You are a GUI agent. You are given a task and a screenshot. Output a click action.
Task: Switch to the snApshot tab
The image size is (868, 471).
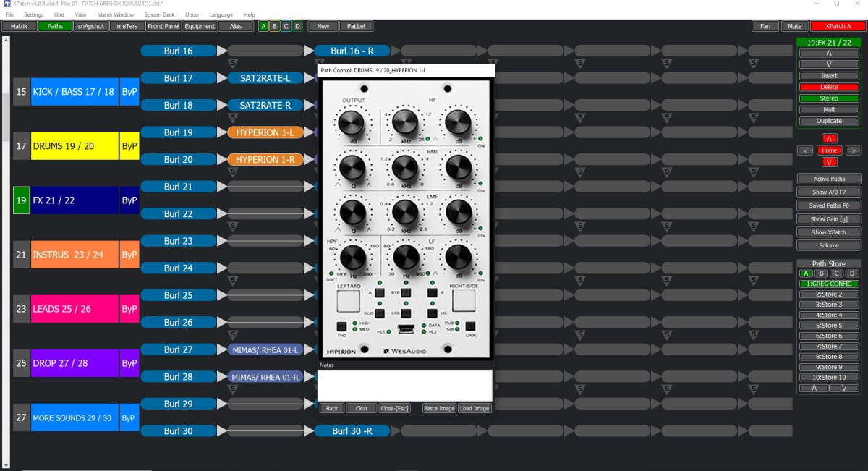pyautogui.click(x=92, y=26)
